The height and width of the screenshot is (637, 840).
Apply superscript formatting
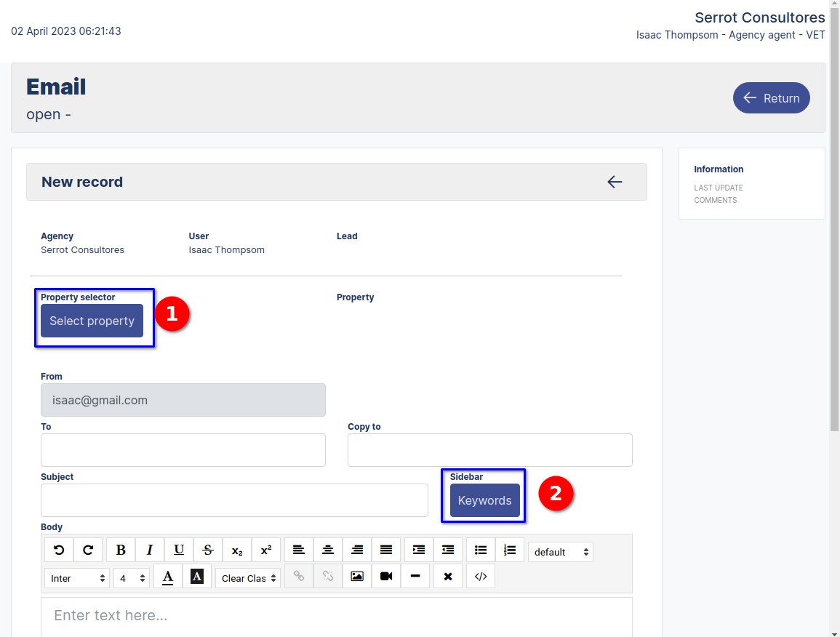pyautogui.click(x=266, y=550)
